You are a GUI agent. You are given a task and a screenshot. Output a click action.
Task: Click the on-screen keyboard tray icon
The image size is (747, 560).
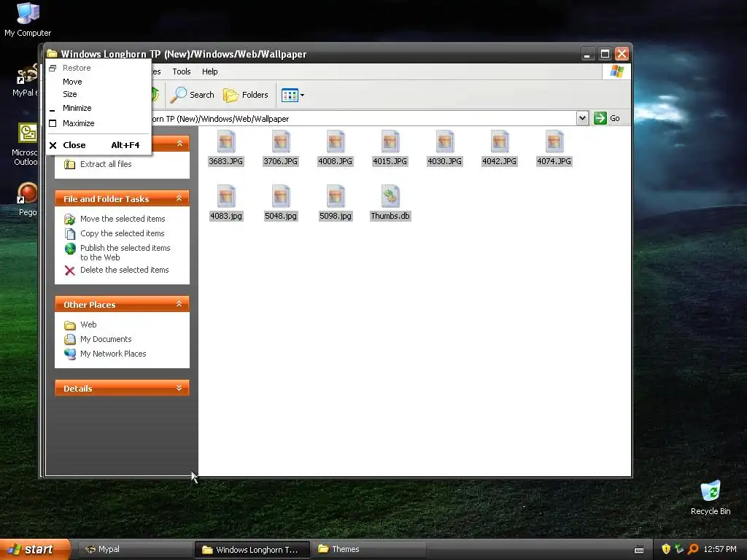point(639,550)
